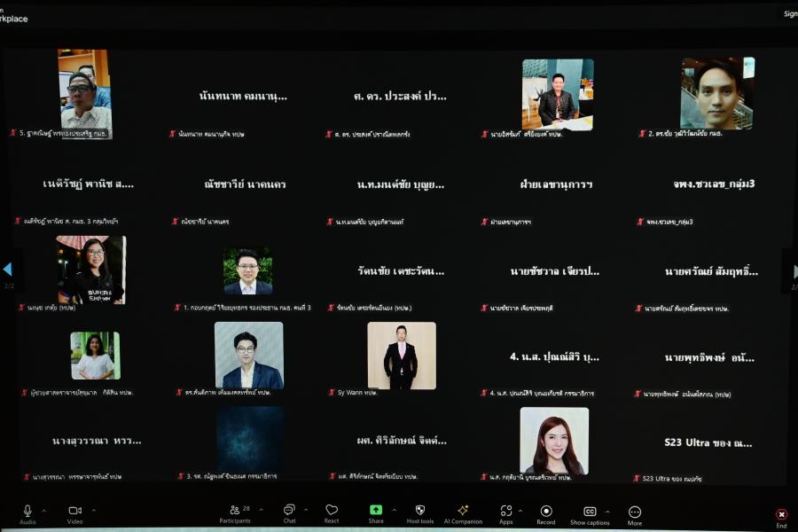Open the Apps menu
The height and width of the screenshot is (532, 798).
click(x=506, y=511)
